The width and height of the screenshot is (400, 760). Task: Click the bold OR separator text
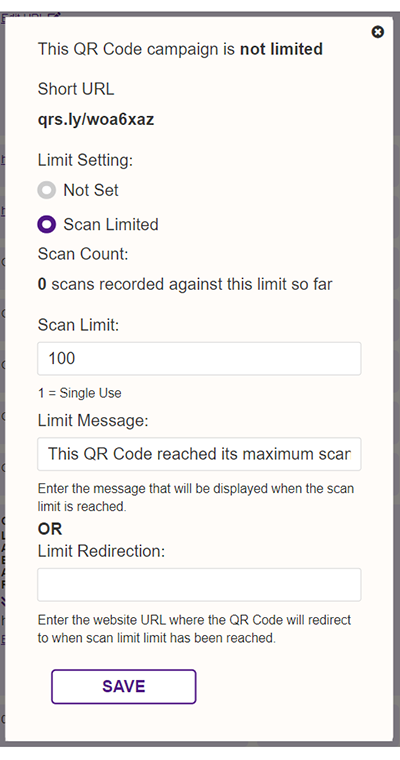[x=50, y=529]
